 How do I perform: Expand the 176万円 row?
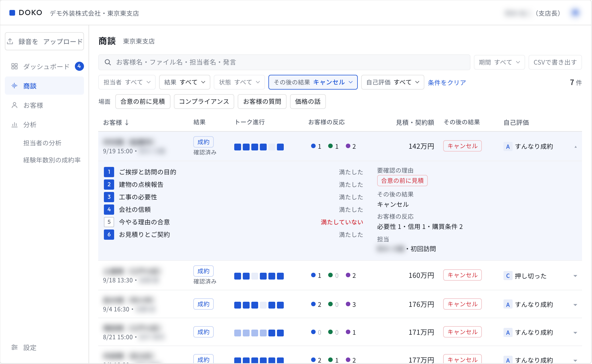(x=575, y=305)
